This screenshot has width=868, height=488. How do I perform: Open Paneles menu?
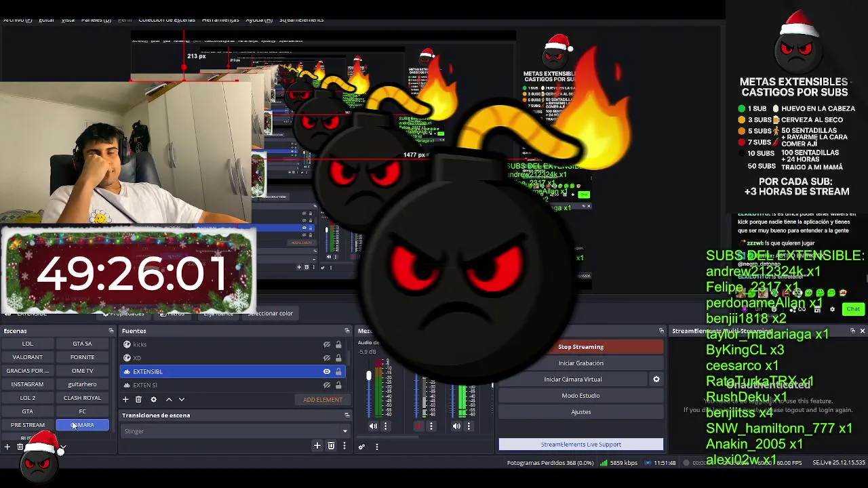click(96, 20)
